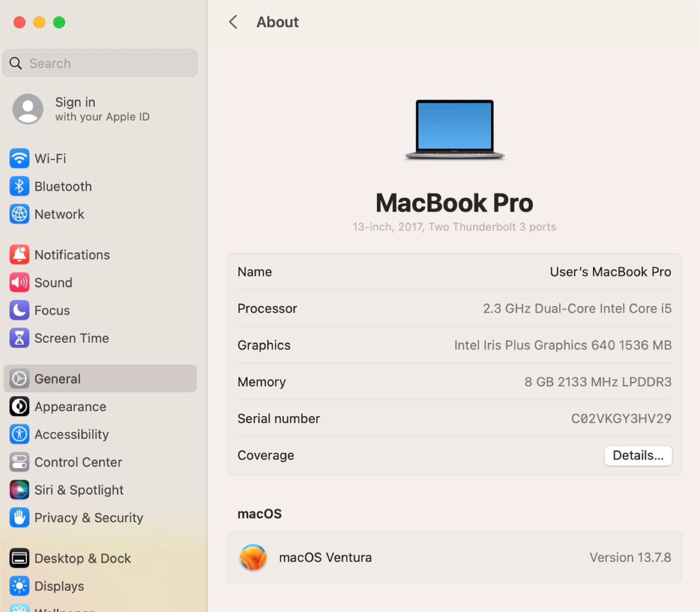700x612 pixels.
Task: Click the Apple ID avatar icon
Action: coord(28,109)
